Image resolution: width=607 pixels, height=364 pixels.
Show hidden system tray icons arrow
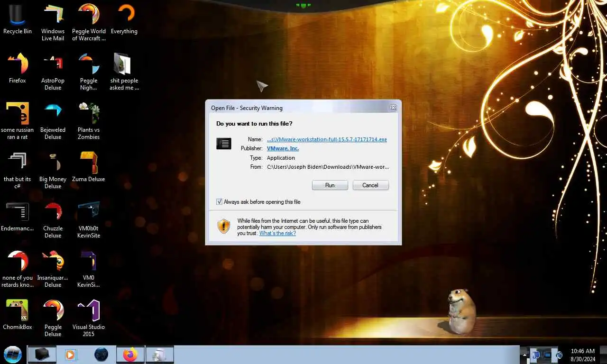pyautogui.click(x=524, y=355)
